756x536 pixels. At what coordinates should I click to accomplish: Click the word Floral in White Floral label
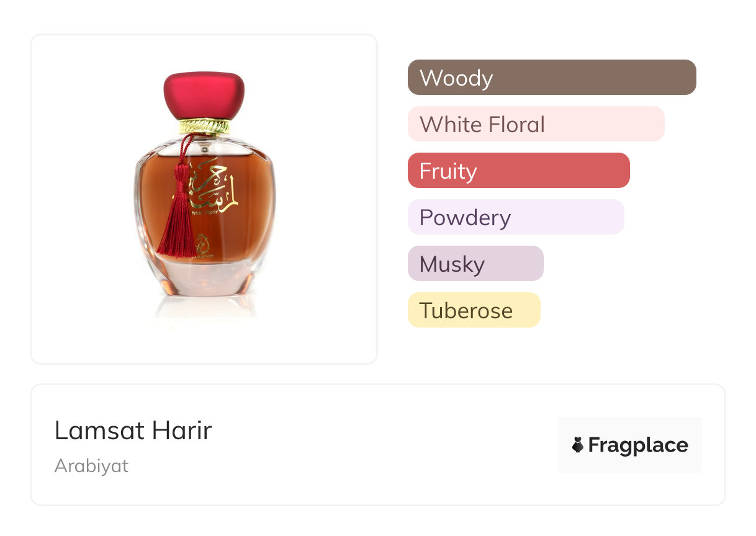(x=516, y=124)
